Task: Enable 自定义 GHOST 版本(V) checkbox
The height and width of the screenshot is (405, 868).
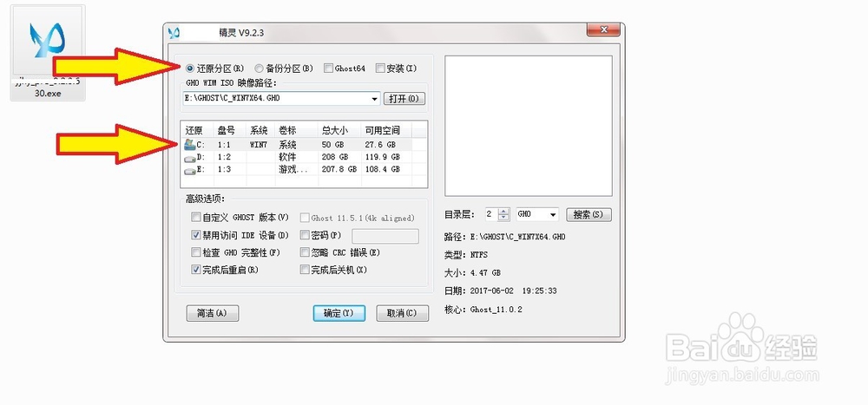Action: (x=195, y=218)
